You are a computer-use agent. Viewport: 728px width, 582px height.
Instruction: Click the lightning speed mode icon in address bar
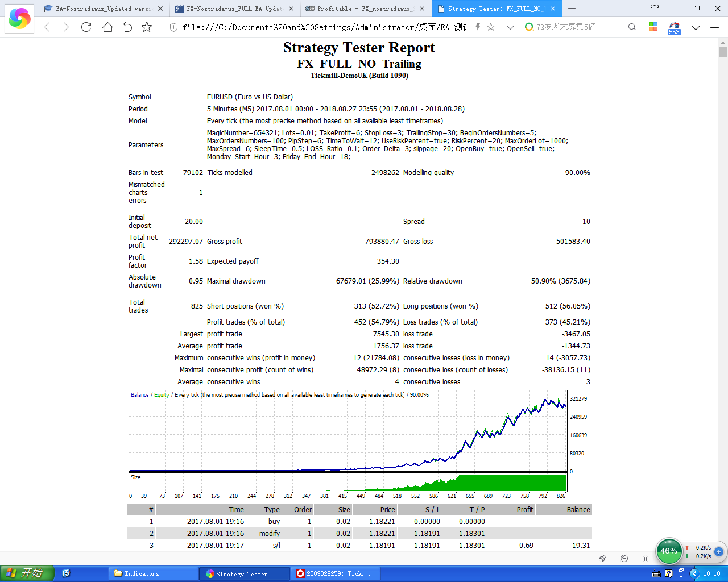click(478, 27)
